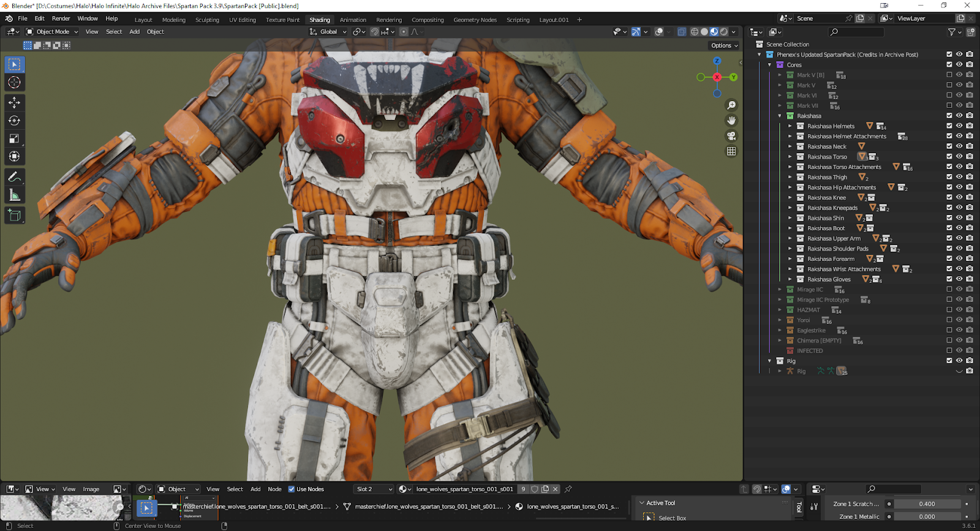Uncheck the Cores collection checkbox

pyautogui.click(x=949, y=64)
